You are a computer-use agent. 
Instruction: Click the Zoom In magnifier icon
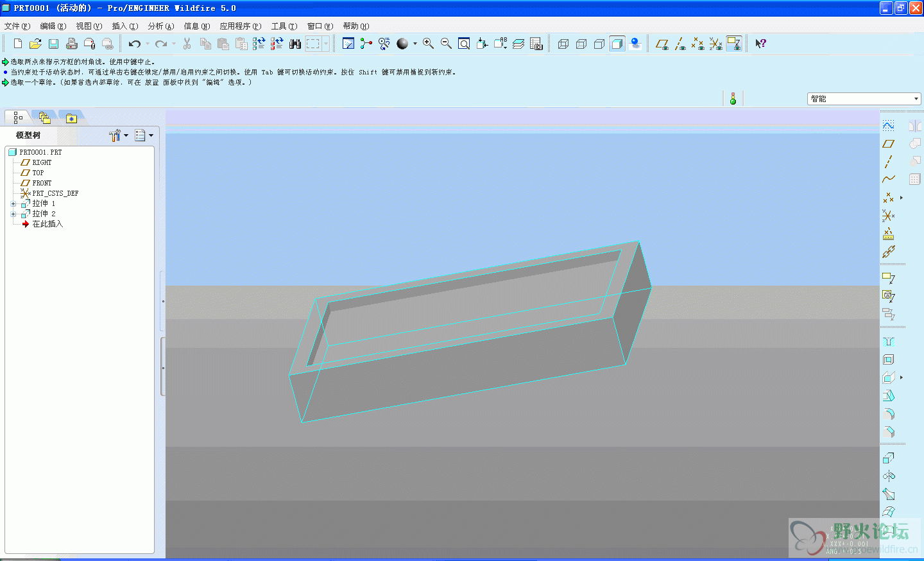[x=428, y=44]
